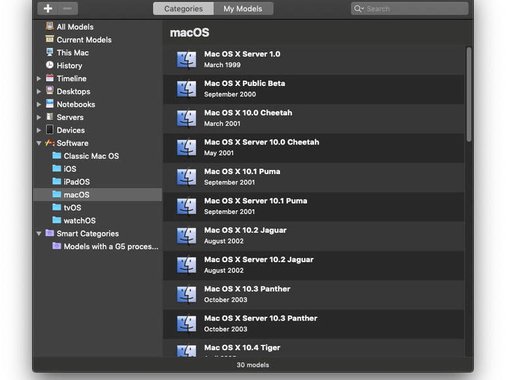Screen dimensions: 506x380
Task: Click the Servers category icon
Action: (x=50, y=117)
